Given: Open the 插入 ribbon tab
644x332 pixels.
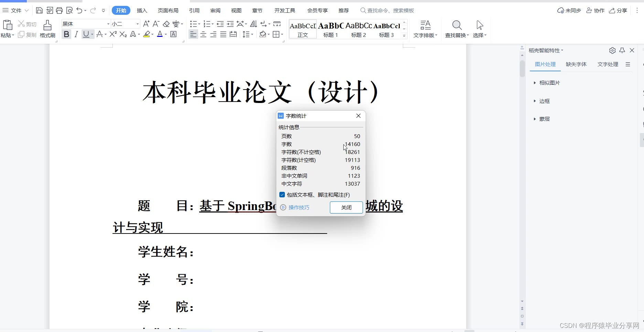Looking at the screenshot, I should point(142,10).
